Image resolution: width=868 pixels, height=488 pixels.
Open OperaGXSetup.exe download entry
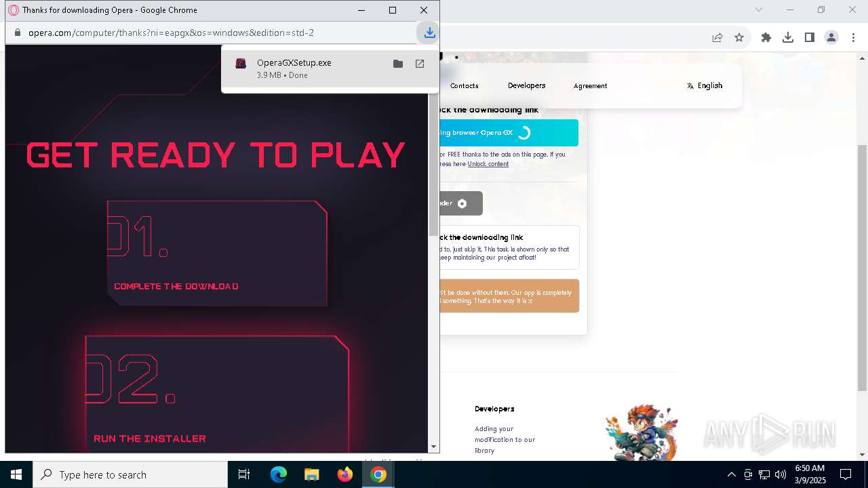(x=330, y=68)
